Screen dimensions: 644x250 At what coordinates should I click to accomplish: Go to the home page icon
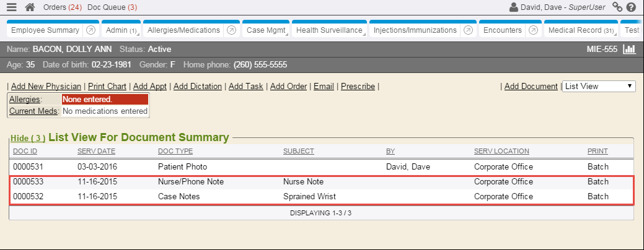pyautogui.click(x=30, y=7)
